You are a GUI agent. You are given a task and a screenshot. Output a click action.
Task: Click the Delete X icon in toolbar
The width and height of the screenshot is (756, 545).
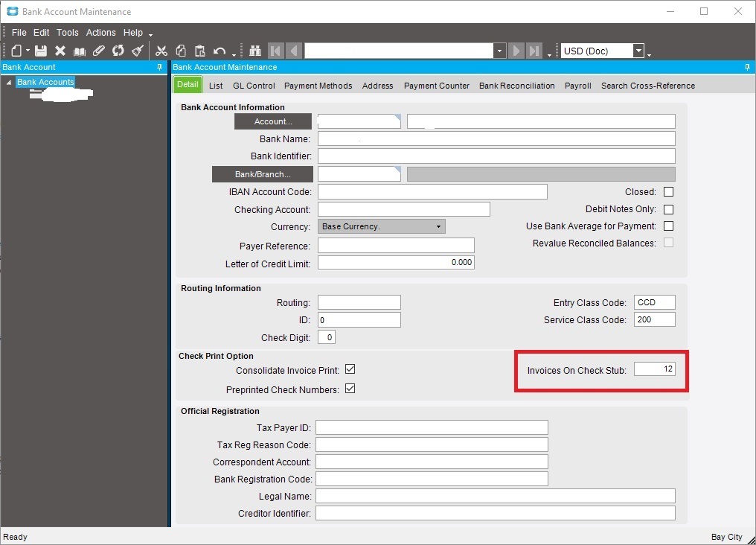click(x=60, y=51)
